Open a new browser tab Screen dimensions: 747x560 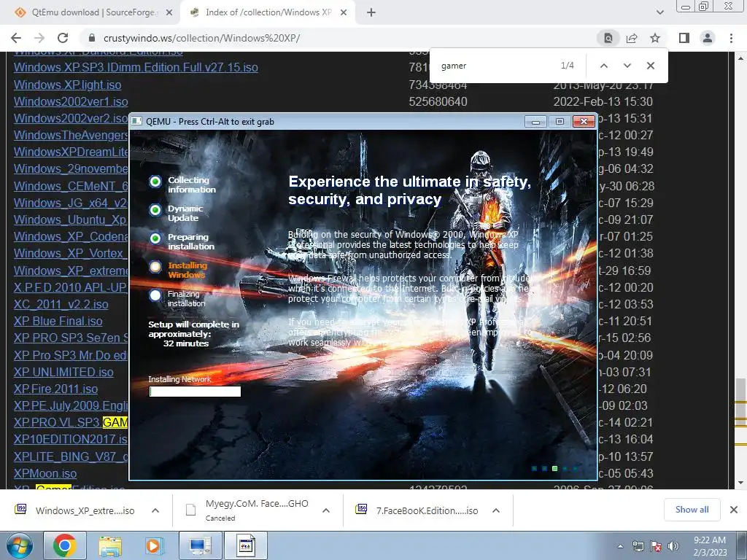[x=371, y=12]
